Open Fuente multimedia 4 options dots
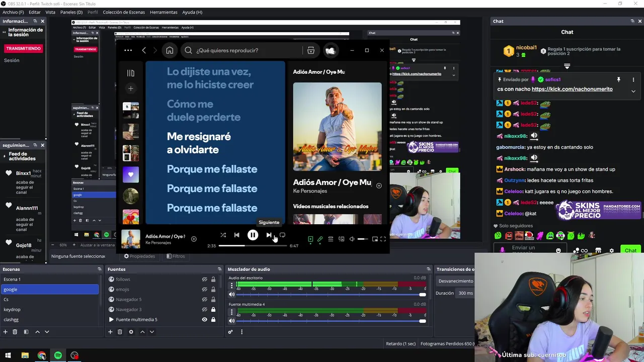Viewport: 644px width, 362px height. [232, 312]
